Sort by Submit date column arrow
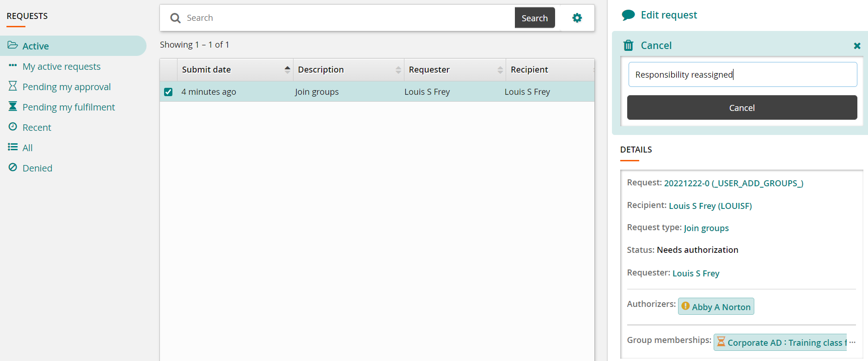The width and height of the screenshot is (868, 361). [x=287, y=69]
